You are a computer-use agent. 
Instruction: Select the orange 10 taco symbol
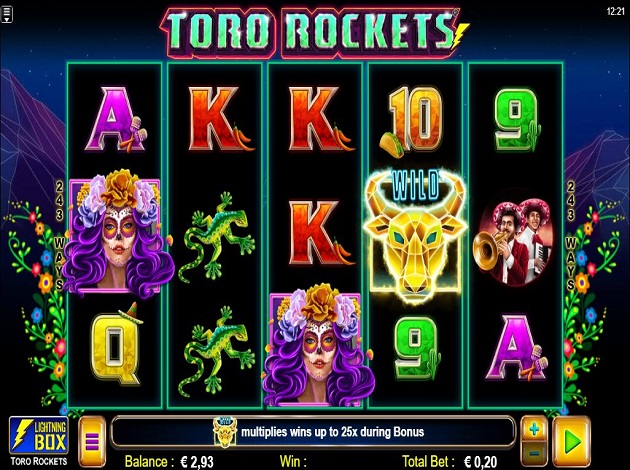(x=413, y=122)
